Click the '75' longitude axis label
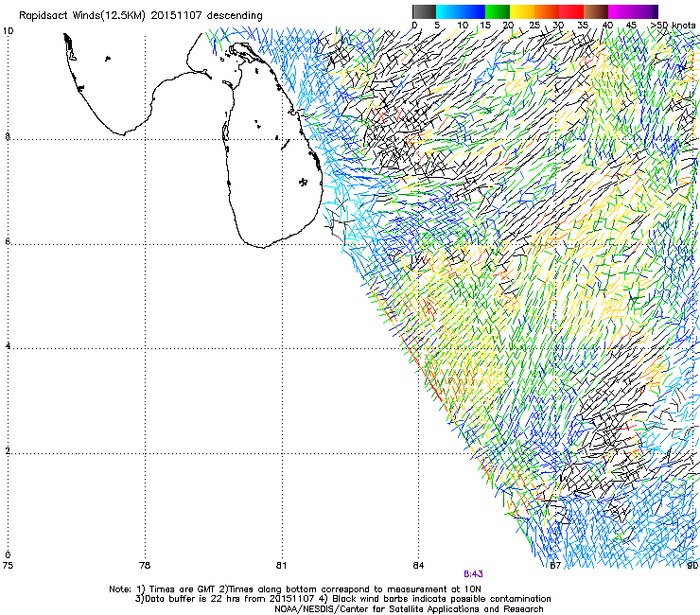700x615 pixels. pos(8,566)
